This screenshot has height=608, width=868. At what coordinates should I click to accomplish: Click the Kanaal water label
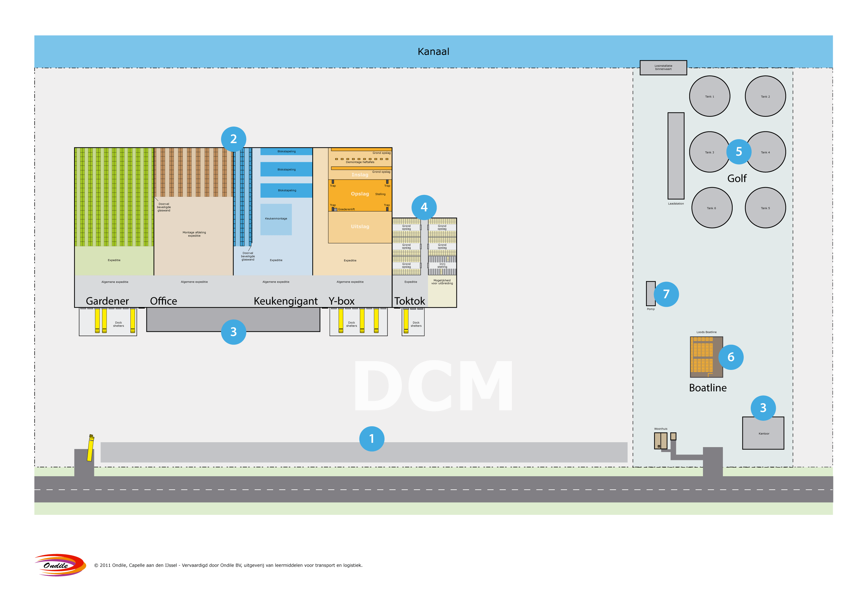[x=433, y=51]
